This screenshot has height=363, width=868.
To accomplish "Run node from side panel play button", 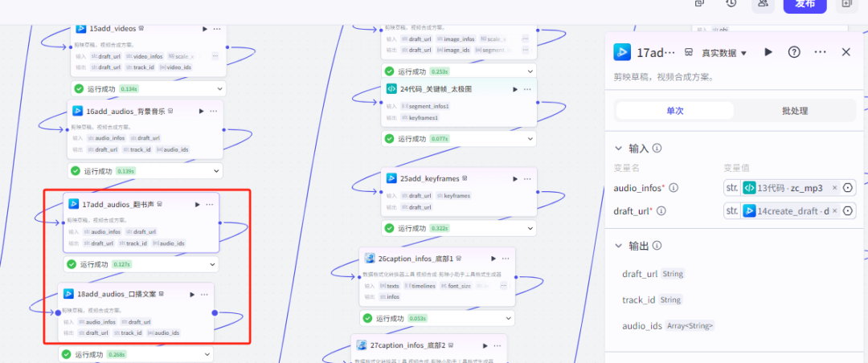I will click(x=768, y=52).
